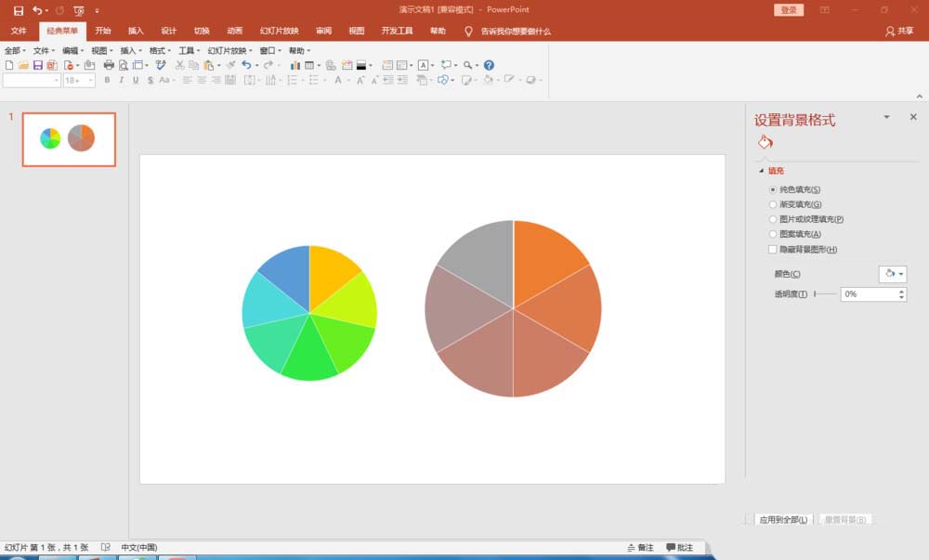Open the 格式 classic menu dropdown

coord(160,50)
